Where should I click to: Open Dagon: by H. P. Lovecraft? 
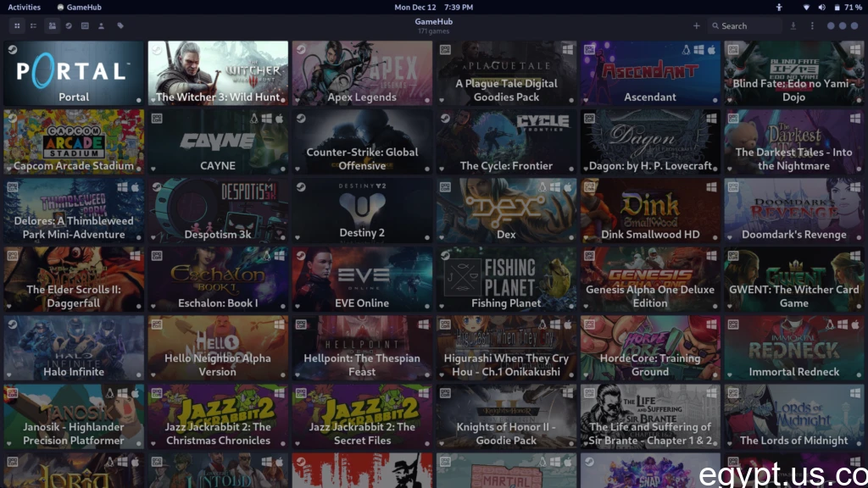coord(650,141)
